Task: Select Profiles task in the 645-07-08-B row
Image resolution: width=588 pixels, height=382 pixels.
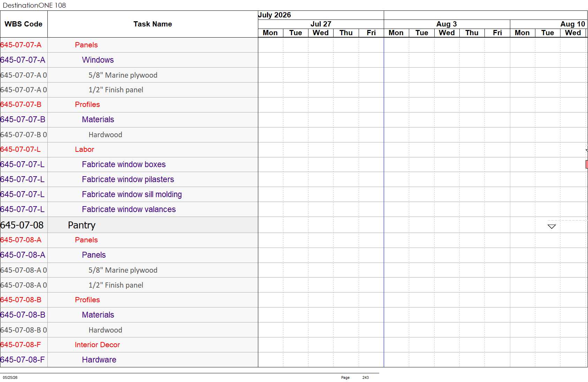Action: tap(87, 300)
